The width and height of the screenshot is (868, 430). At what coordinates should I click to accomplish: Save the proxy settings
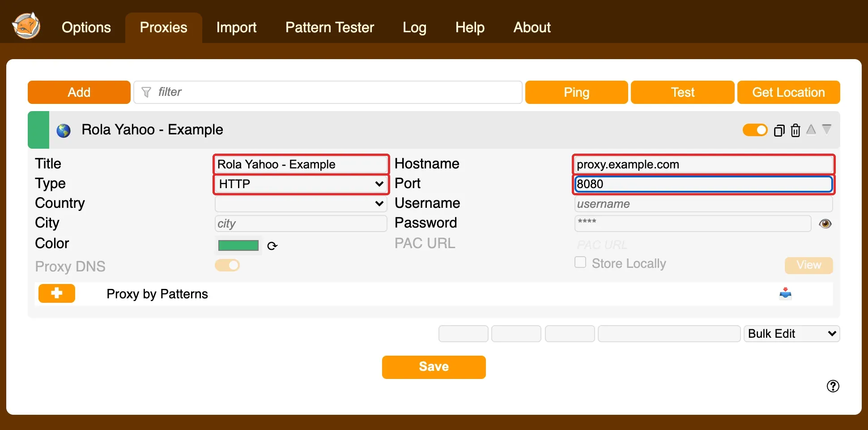pyautogui.click(x=434, y=367)
